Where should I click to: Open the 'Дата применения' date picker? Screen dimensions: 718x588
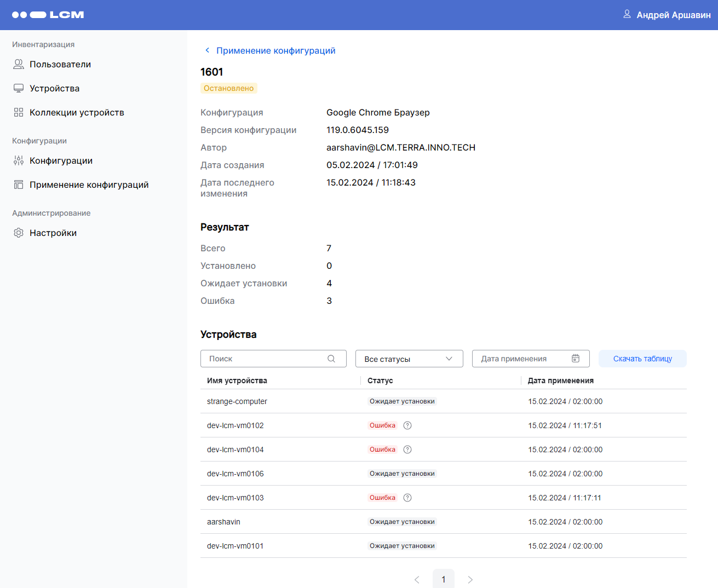pyautogui.click(x=520, y=359)
